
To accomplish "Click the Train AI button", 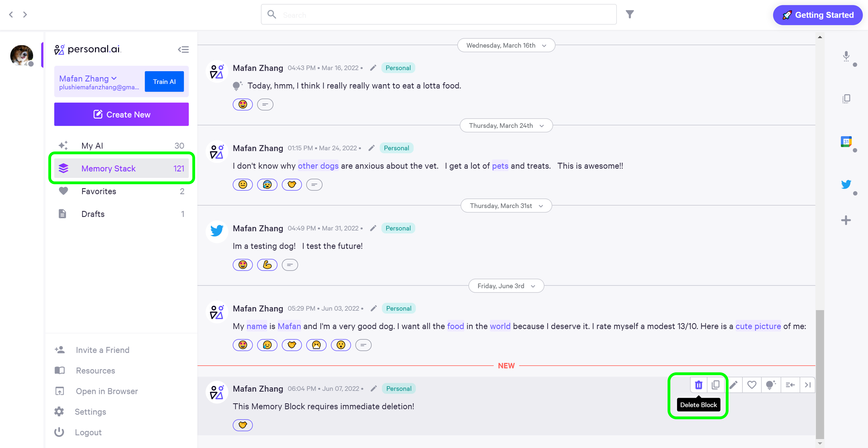I will 164,81.
